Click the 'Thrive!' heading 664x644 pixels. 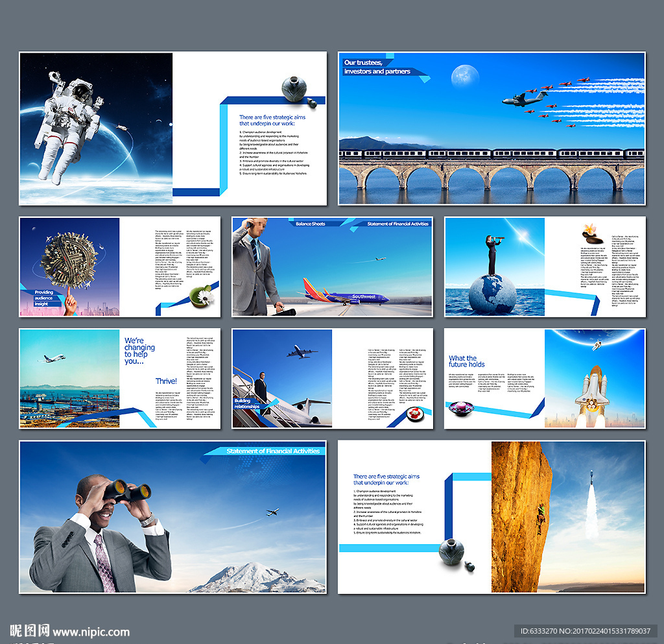[166, 381]
